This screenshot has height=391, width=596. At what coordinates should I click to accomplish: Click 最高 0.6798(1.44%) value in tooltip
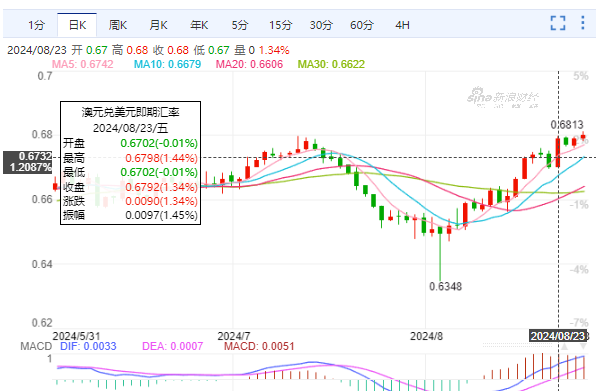tap(162, 158)
